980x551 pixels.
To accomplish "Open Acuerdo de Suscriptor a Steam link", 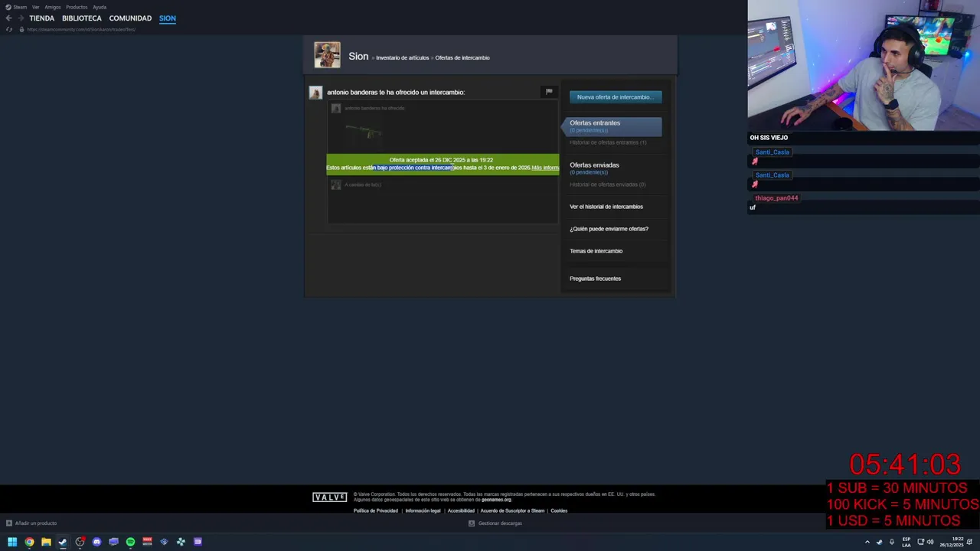I will pos(512,510).
